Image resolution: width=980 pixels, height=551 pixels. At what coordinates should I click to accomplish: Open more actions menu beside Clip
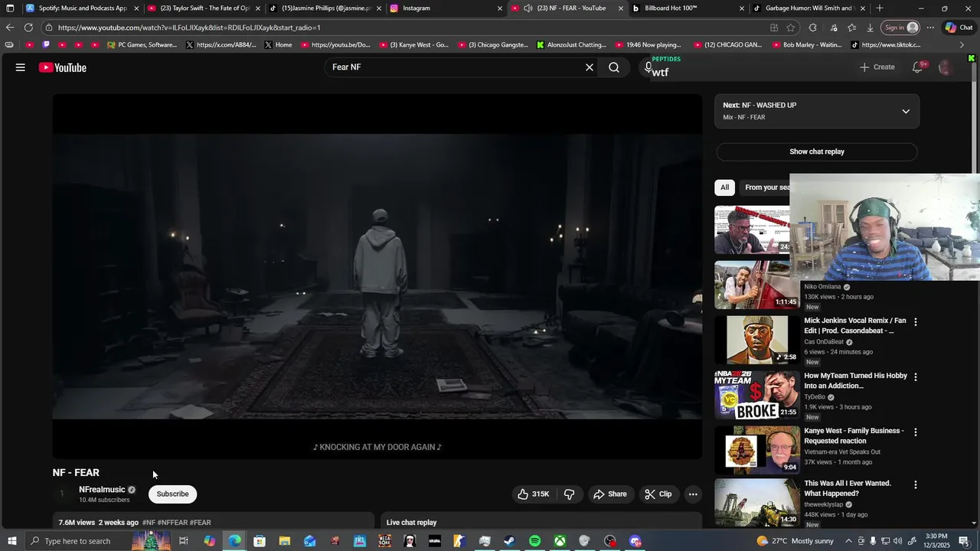[x=693, y=494]
